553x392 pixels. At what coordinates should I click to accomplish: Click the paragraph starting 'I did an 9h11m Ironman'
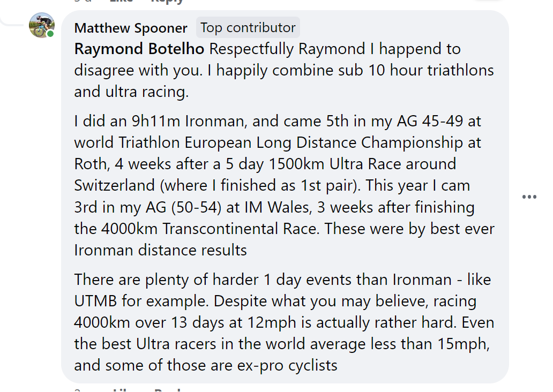(284, 185)
